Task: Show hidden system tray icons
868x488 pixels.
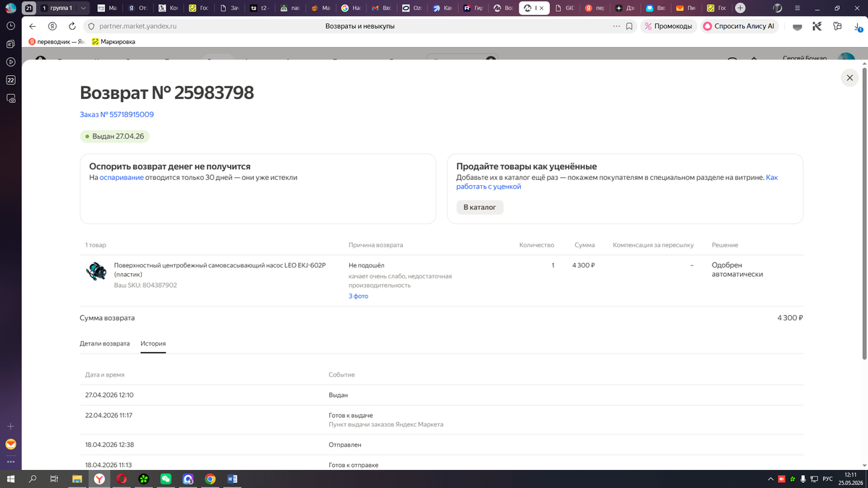Action: pos(770,479)
